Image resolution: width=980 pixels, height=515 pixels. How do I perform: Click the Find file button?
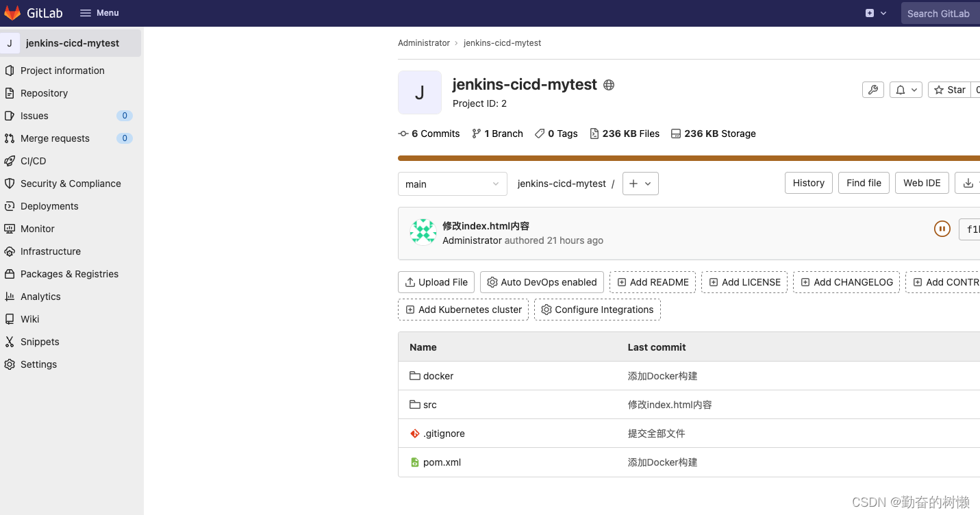[864, 183]
